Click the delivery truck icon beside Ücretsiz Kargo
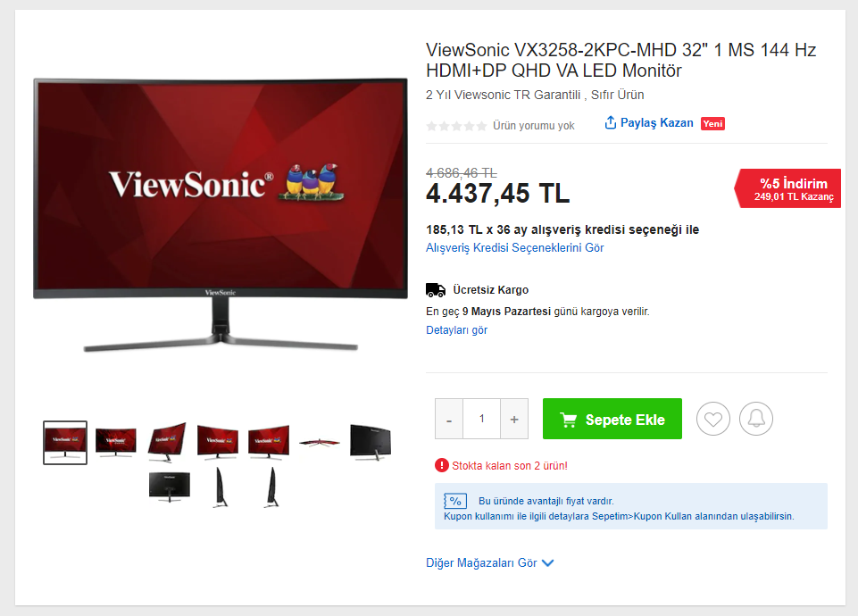The height and width of the screenshot is (616, 858). coord(436,289)
